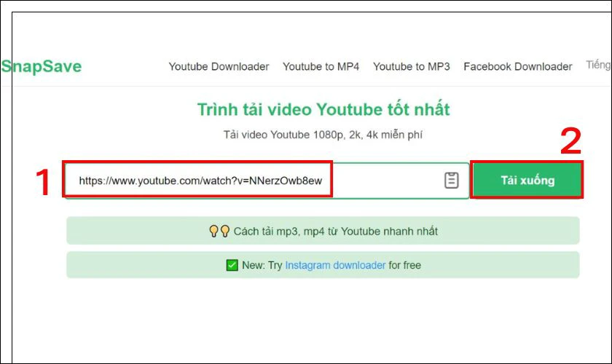612x364 pixels.
Task: Open the Youtube Downloader page
Action: 219,67
